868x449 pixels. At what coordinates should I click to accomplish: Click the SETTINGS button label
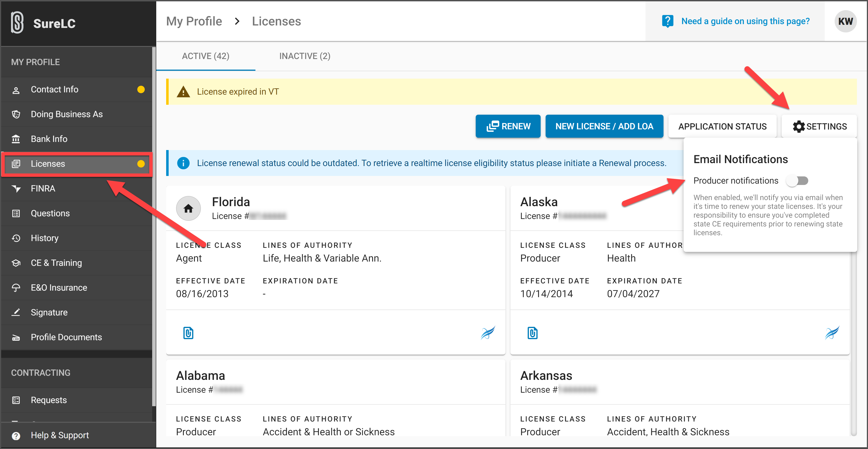pos(826,127)
